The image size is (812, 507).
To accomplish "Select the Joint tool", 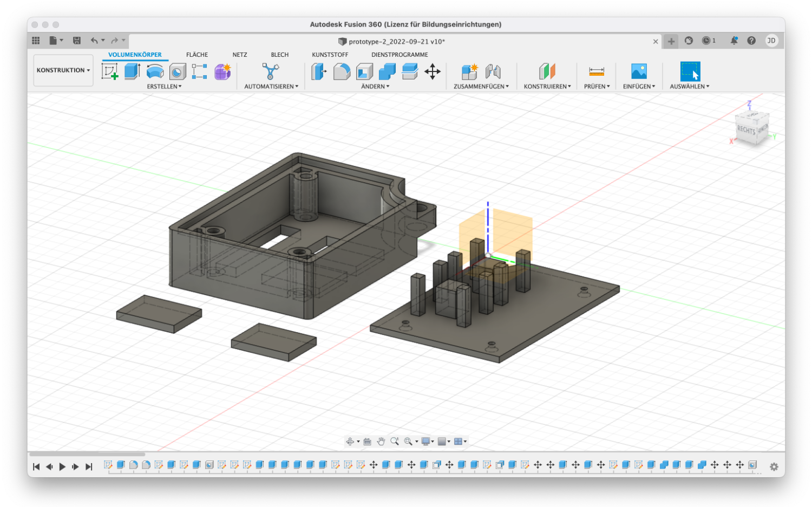I will coord(493,71).
